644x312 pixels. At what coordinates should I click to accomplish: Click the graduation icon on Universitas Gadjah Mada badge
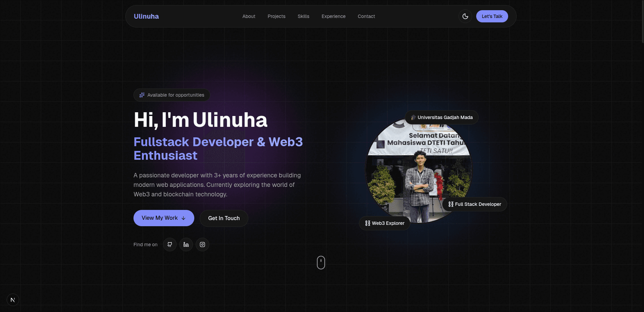[x=413, y=117]
